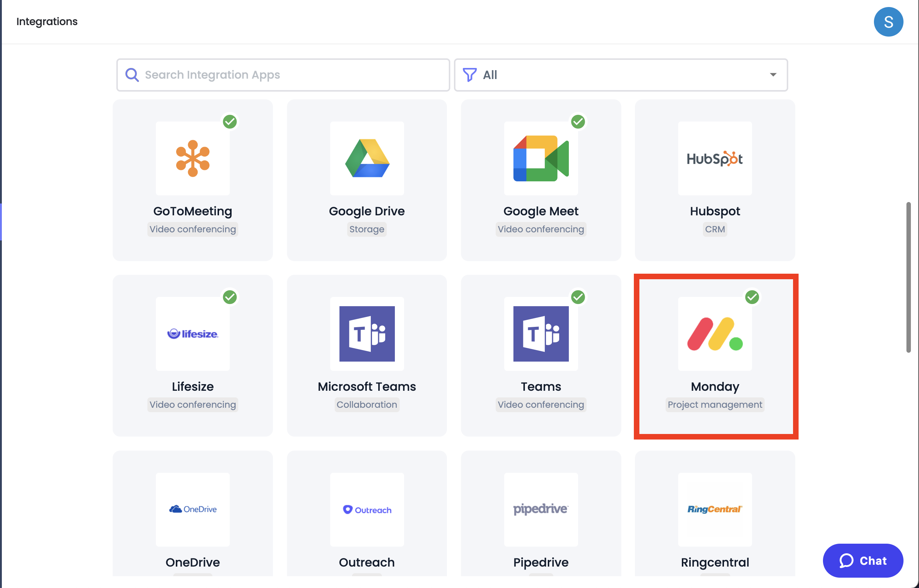Screen dimensions: 919x588
Task: Click Lifesize connected checkmark badge
Action: pyautogui.click(x=230, y=297)
